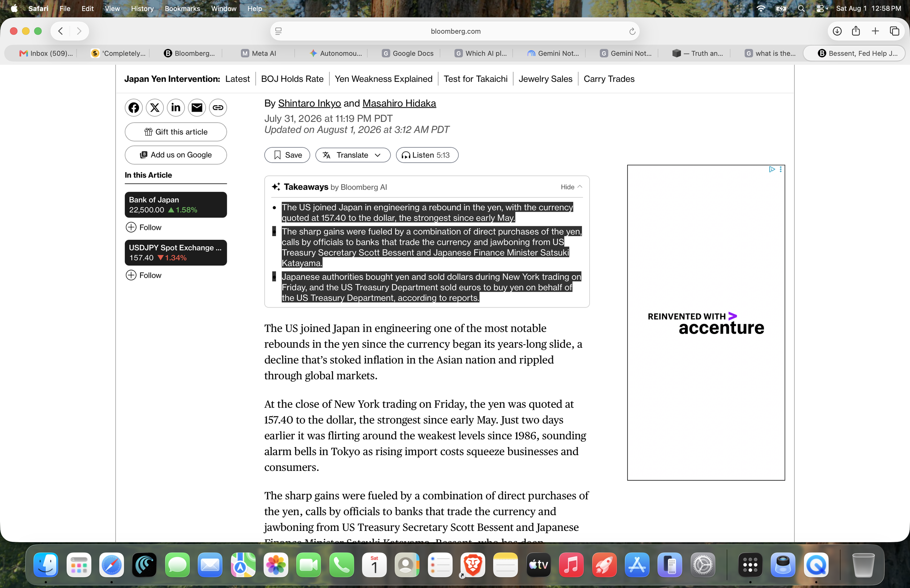Image resolution: width=910 pixels, height=588 pixels.
Task: Open the date and time in menu bar
Action: tap(869, 8)
